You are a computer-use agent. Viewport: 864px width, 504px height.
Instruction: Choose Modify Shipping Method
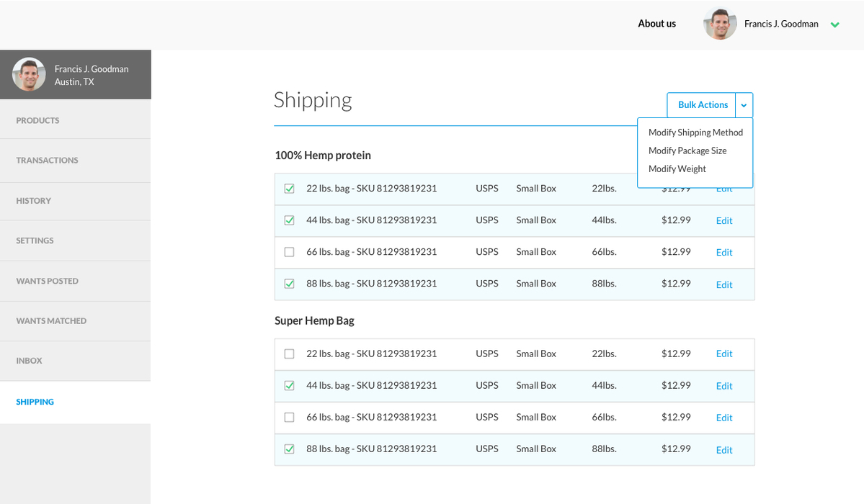point(695,132)
